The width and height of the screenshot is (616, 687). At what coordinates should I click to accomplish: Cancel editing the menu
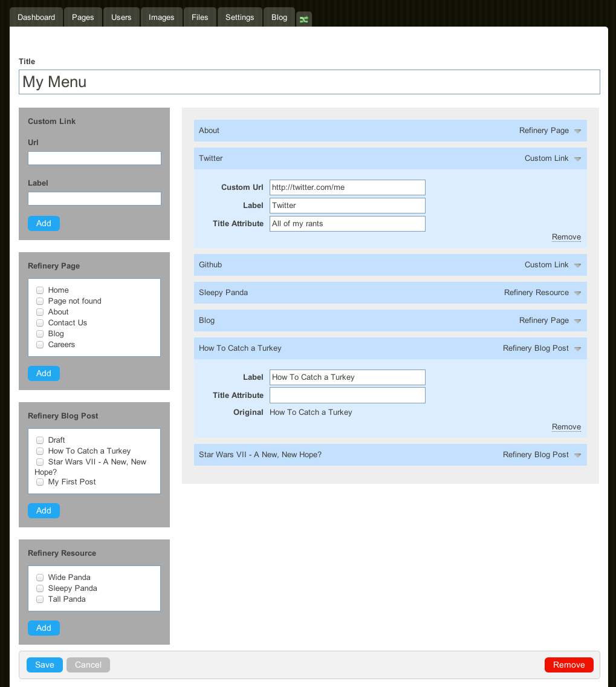point(88,665)
